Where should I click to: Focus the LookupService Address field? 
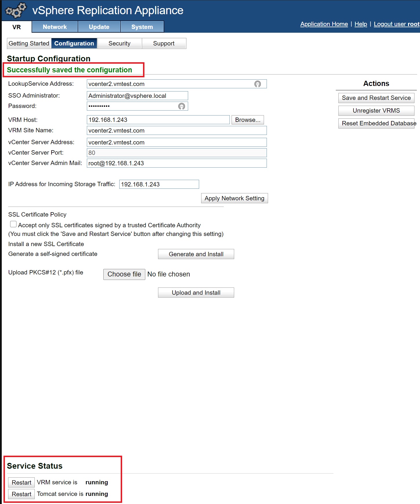pyautogui.click(x=177, y=84)
